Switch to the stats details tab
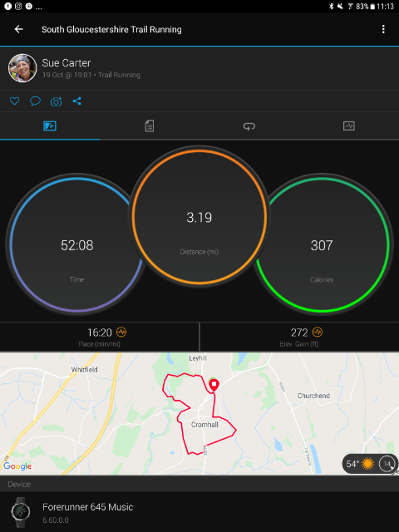This screenshot has width=399, height=532. click(150, 126)
